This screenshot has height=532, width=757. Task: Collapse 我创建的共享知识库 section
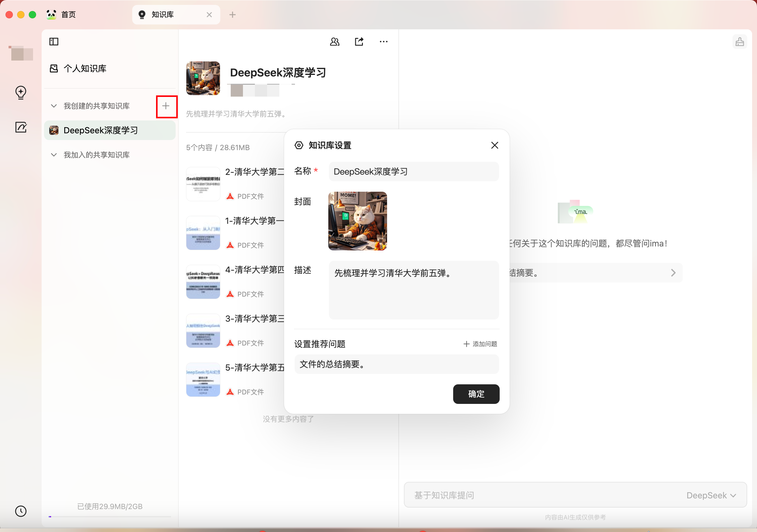54,106
